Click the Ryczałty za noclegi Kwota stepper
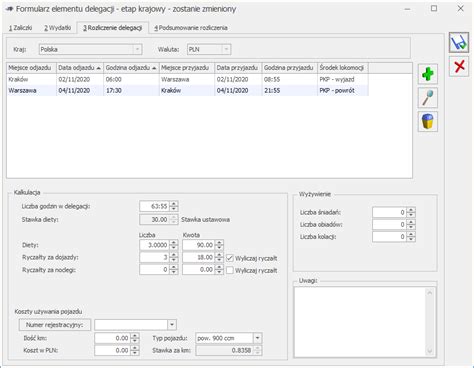474x368 pixels. pos(219,269)
